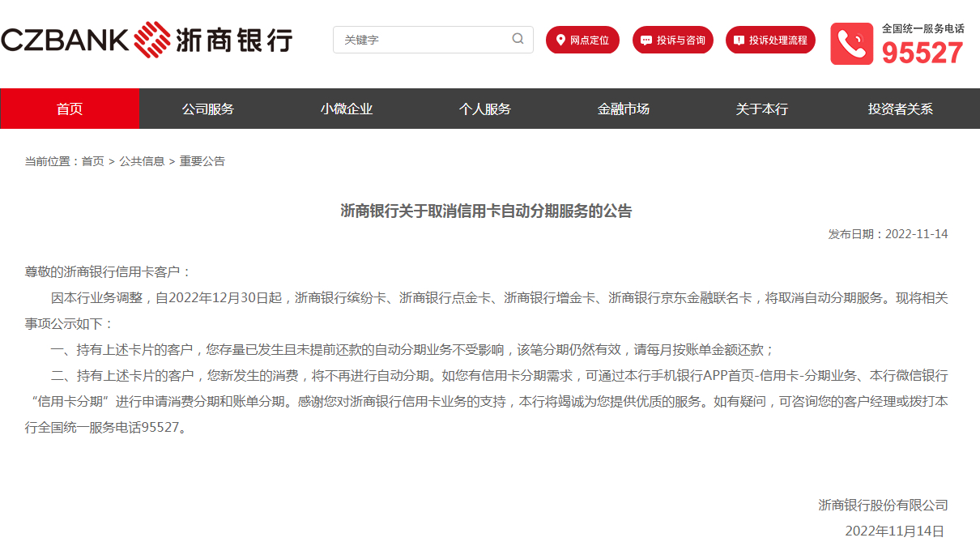Open the 关于本行 navigation menu
980x559 pixels.
click(x=762, y=109)
